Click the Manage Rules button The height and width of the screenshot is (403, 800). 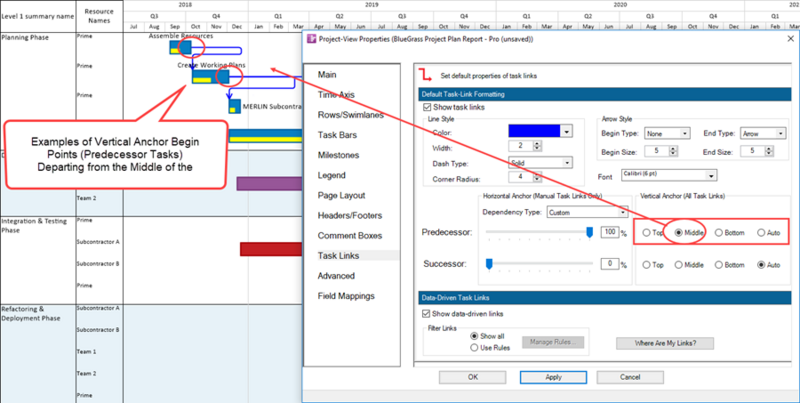(553, 342)
